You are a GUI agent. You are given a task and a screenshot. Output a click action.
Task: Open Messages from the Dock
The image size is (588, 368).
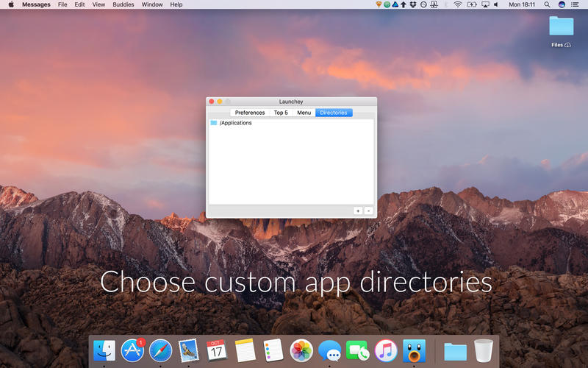tap(329, 350)
